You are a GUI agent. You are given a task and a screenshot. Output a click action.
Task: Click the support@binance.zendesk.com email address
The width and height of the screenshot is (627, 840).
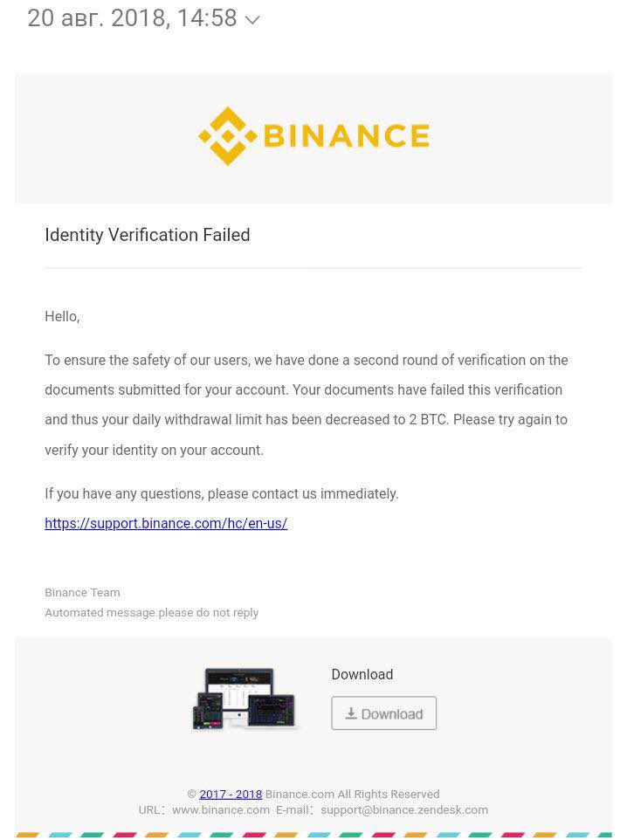[404, 810]
